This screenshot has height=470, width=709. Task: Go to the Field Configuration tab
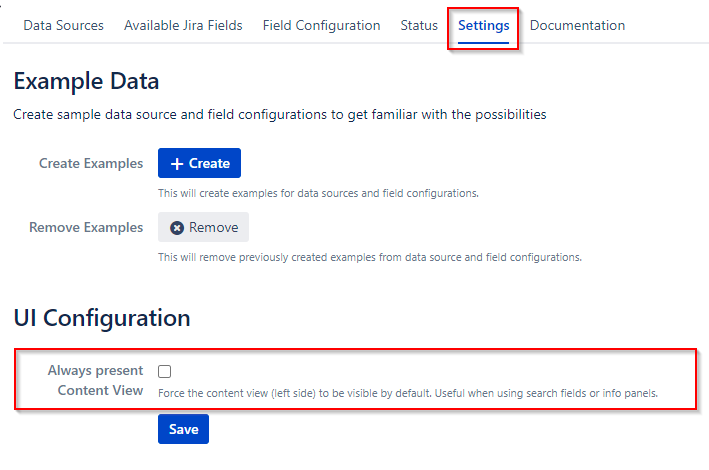point(321,25)
